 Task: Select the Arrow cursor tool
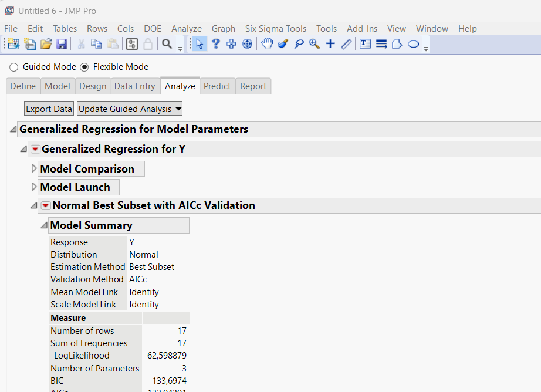(x=200, y=43)
